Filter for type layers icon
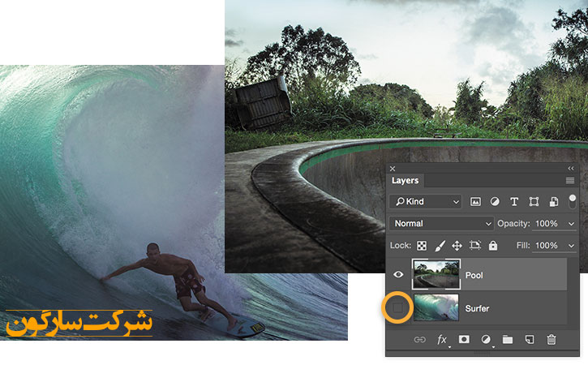 coord(514,201)
